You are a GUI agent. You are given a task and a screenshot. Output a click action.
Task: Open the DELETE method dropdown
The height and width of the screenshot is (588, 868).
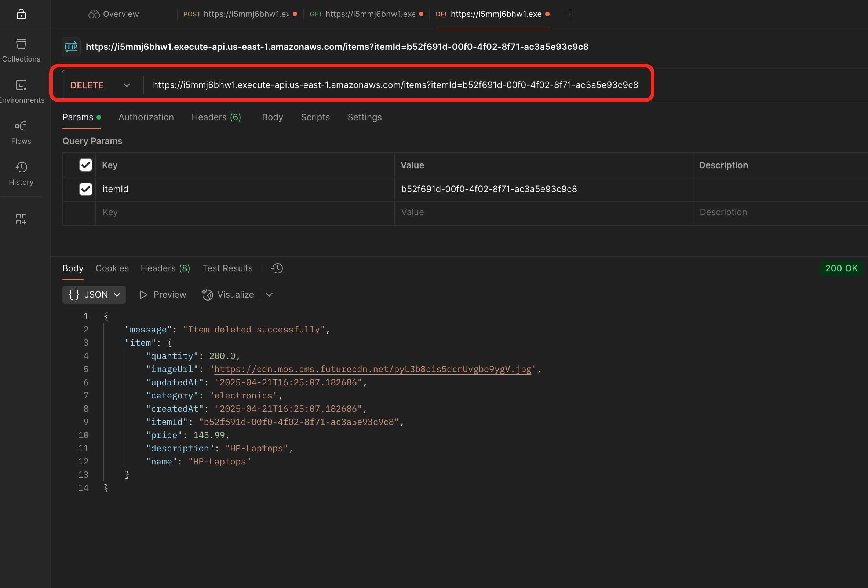101,85
